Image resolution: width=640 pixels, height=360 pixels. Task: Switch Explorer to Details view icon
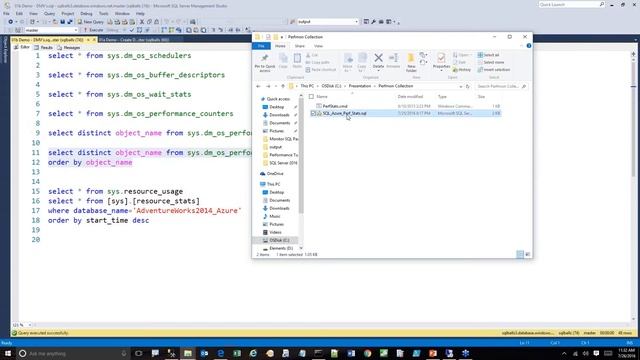(x=520, y=254)
